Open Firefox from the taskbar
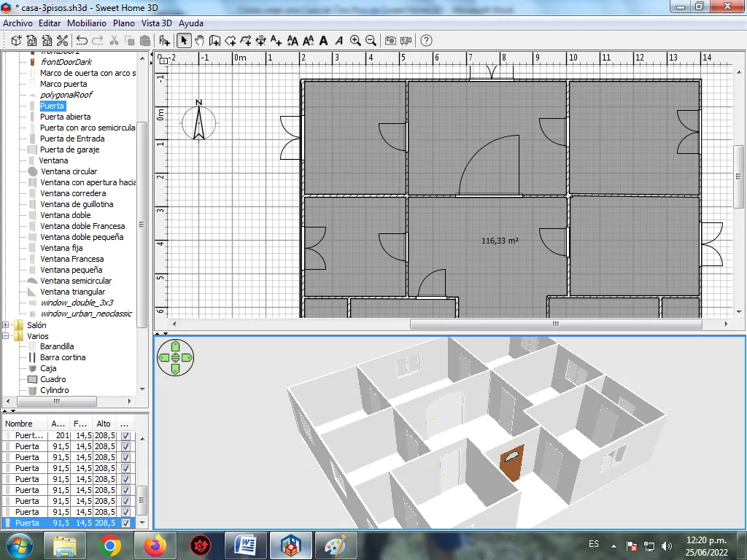The height and width of the screenshot is (560, 747). 155,545
